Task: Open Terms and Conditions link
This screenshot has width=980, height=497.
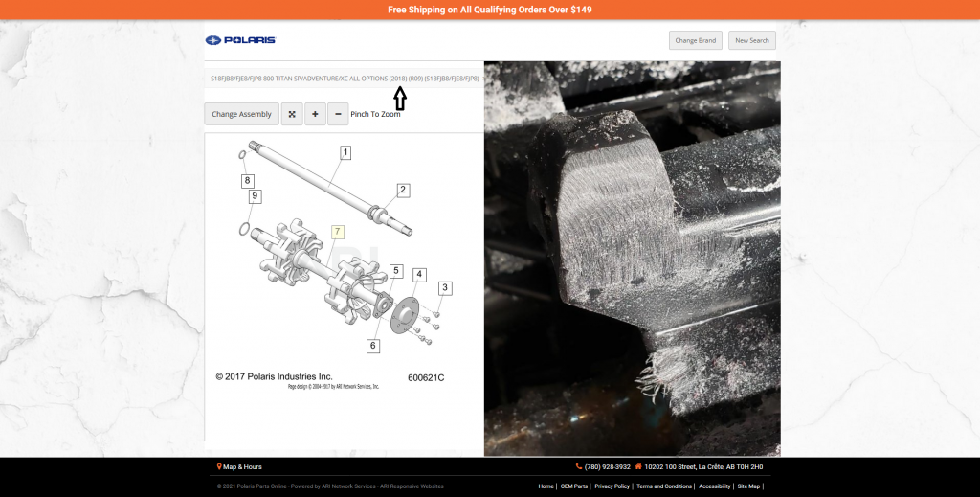Action: 664,486
